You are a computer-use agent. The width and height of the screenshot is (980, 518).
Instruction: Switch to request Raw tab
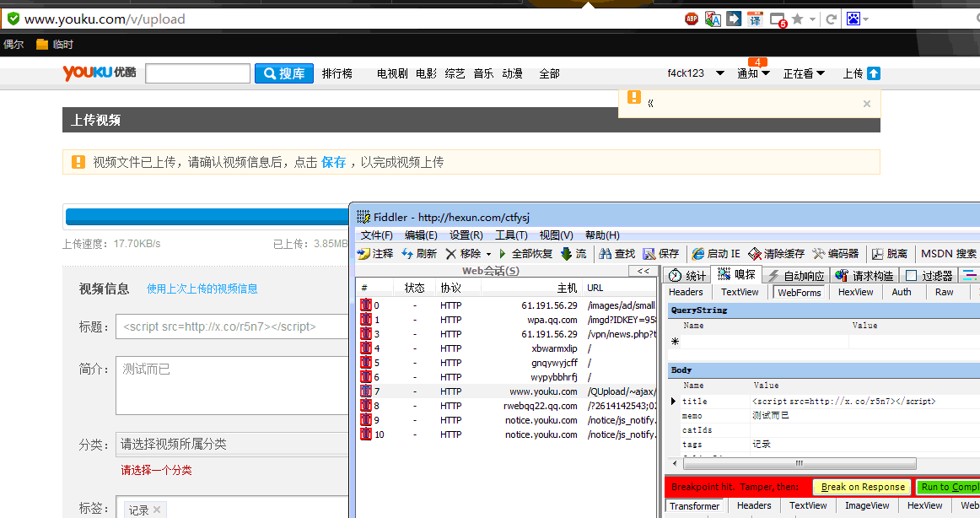tap(945, 292)
